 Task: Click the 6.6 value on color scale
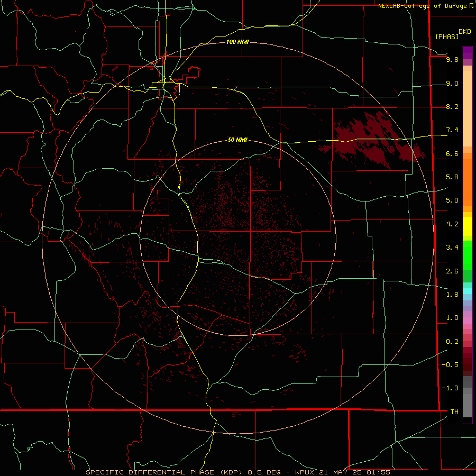452,153
